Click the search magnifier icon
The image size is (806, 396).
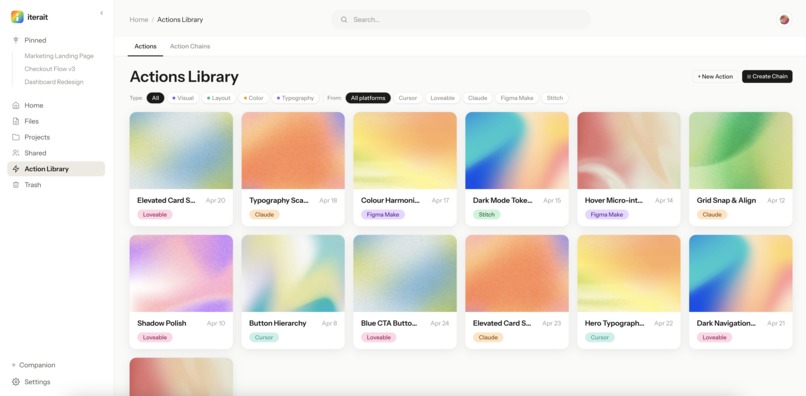(x=344, y=20)
